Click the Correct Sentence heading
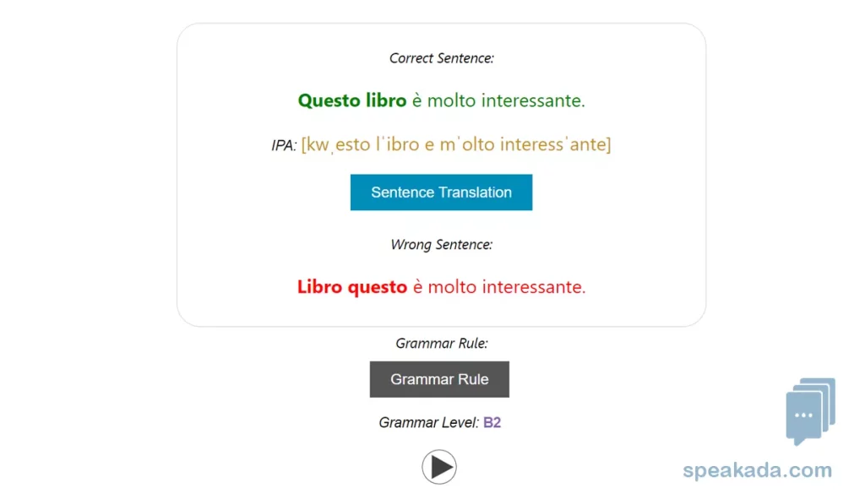 coord(441,58)
